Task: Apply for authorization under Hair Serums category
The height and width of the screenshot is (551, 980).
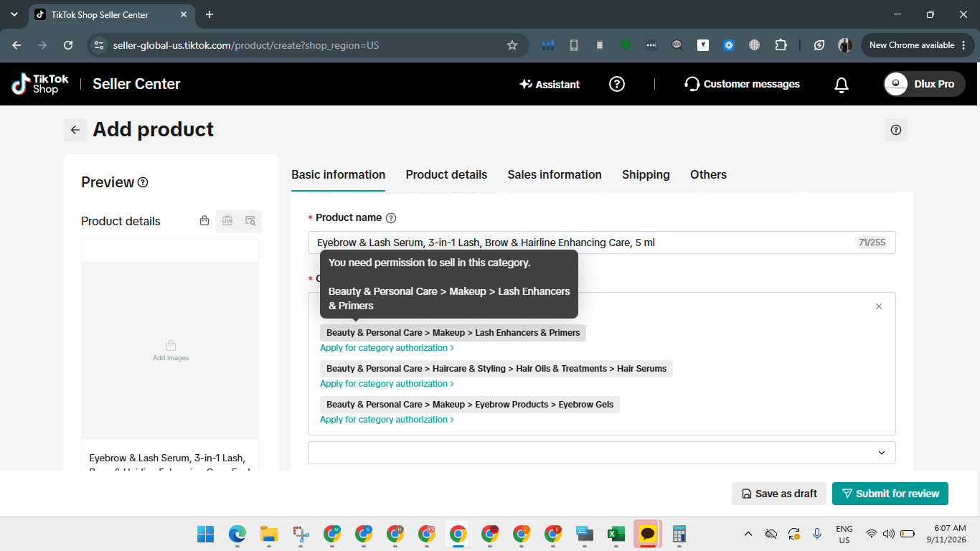Action: (x=387, y=384)
